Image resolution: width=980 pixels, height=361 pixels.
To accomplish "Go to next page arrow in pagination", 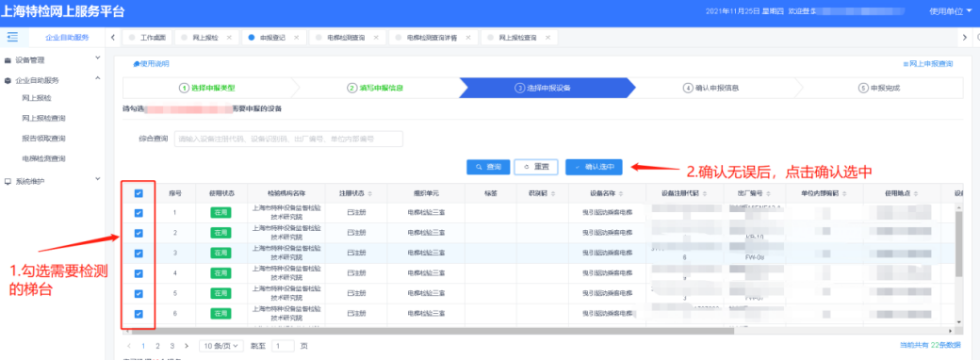I will [x=187, y=345].
